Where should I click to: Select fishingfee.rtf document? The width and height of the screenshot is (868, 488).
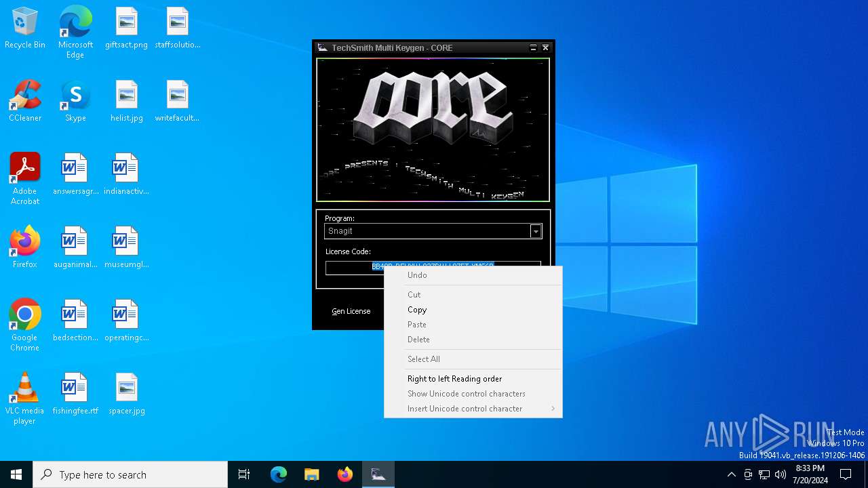(x=75, y=394)
